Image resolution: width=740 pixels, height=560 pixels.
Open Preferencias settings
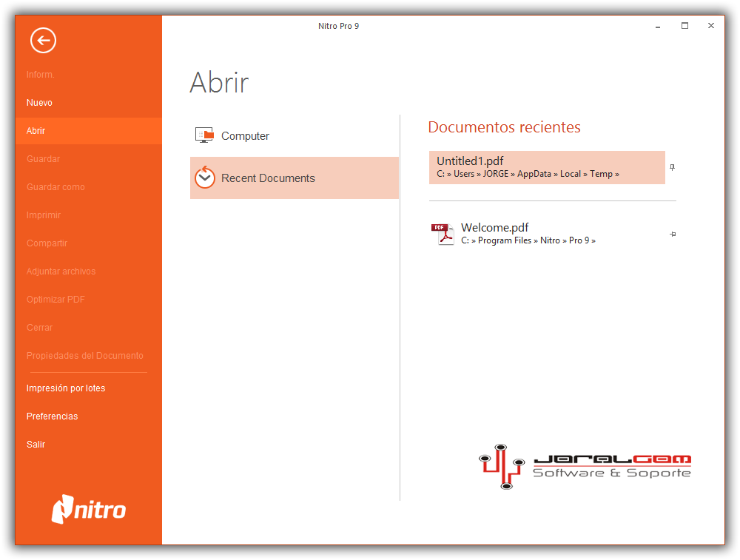tap(52, 416)
